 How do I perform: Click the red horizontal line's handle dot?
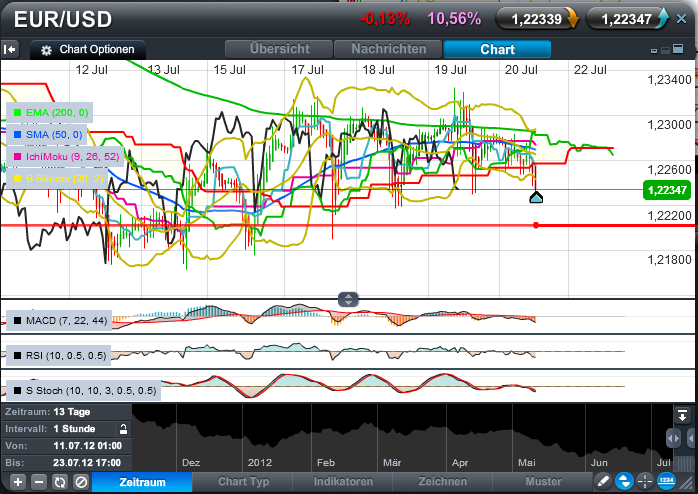coord(536,226)
